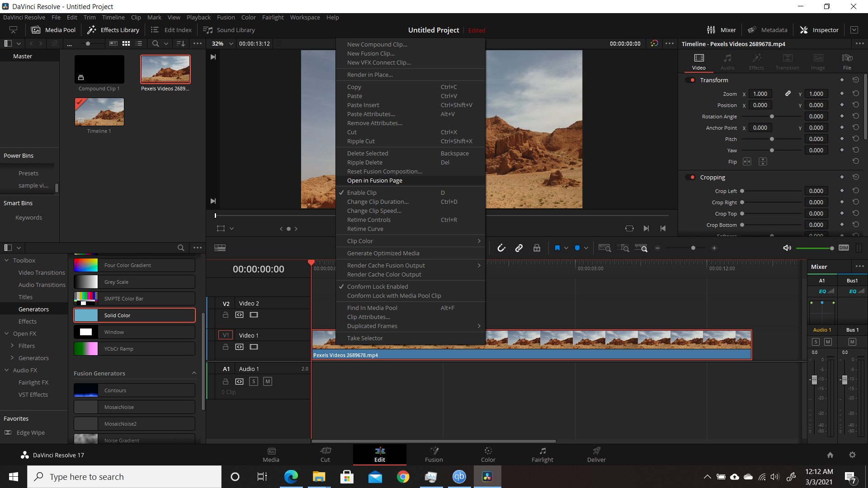Add a blue flag to clip
The height and width of the screenshot is (488, 868).
(x=557, y=248)
